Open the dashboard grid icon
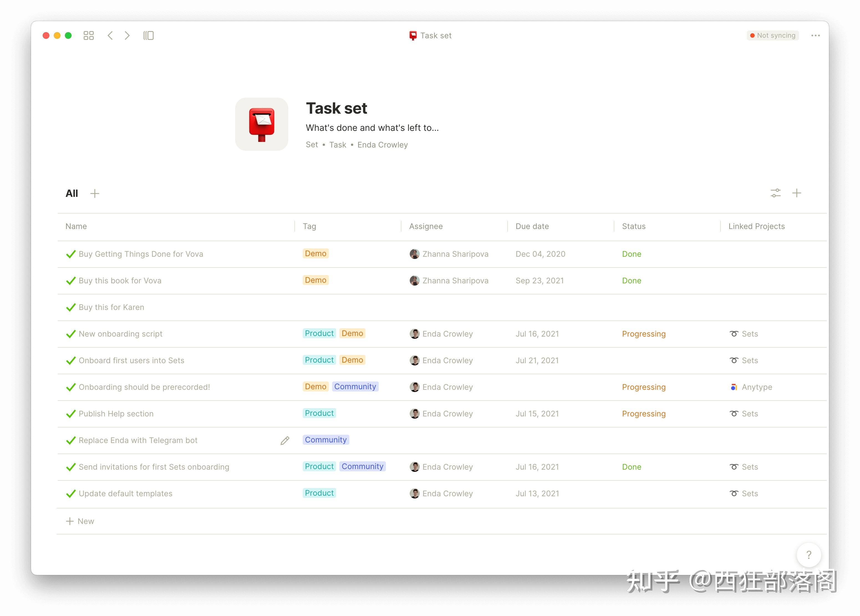 pyautogui.click(x=88, y=36)
